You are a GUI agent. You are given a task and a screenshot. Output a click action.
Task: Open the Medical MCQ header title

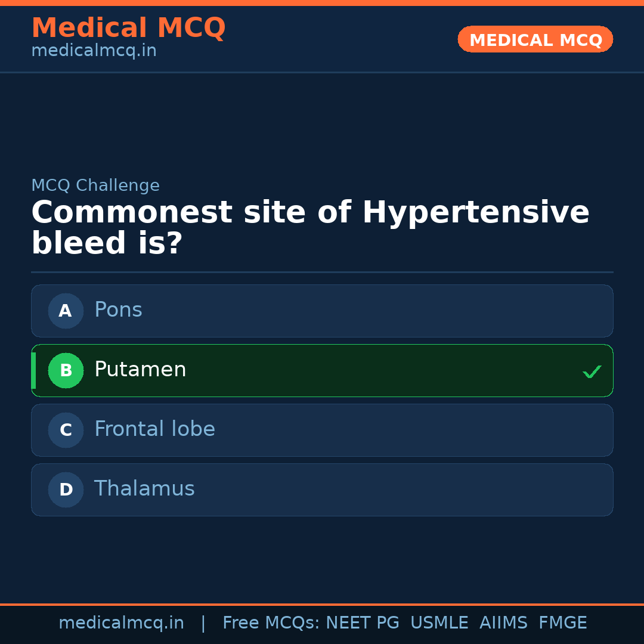click(128, 28)
